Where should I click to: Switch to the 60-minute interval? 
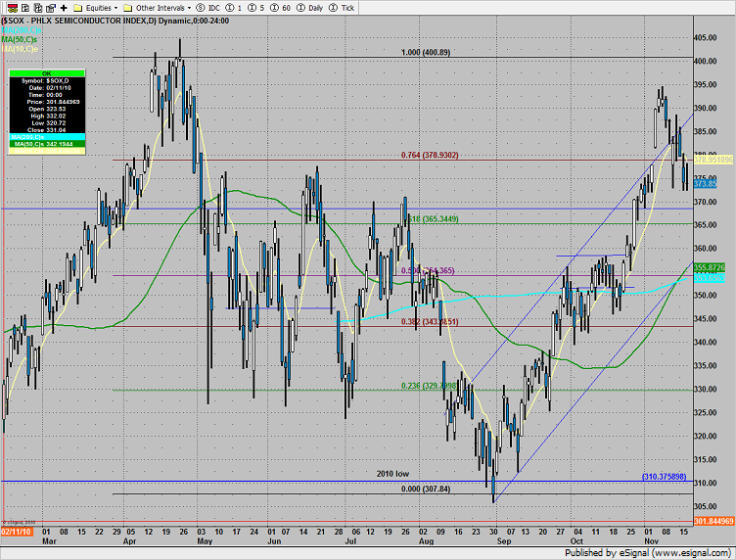281,8
